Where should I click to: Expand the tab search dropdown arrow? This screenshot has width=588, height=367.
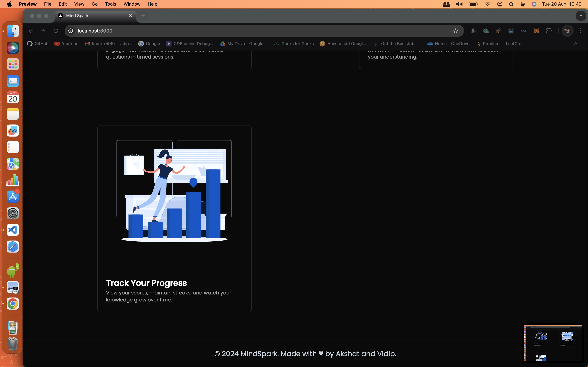click(581, 16)
